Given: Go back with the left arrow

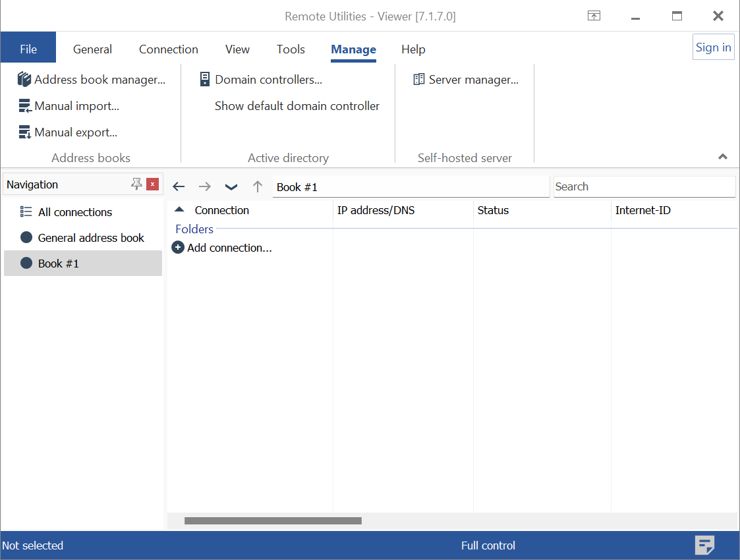Looking at the screenshot, I should click(x=179, y=186).
